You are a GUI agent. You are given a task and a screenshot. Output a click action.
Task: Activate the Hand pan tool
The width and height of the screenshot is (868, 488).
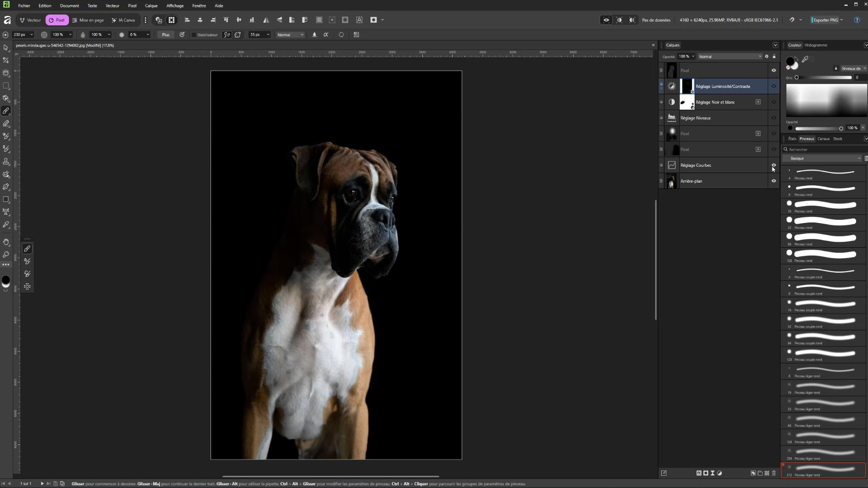click(6, 242)
